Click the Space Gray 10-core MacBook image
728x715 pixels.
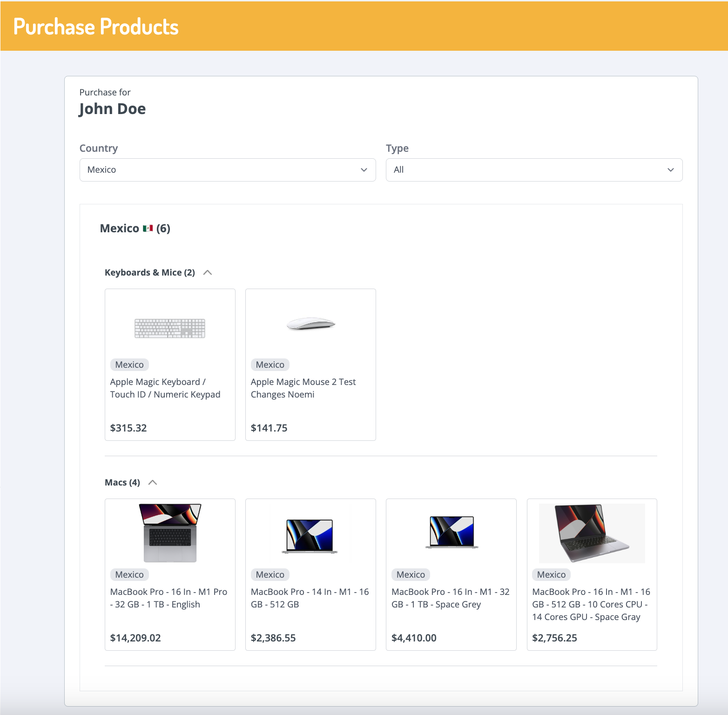591,533
